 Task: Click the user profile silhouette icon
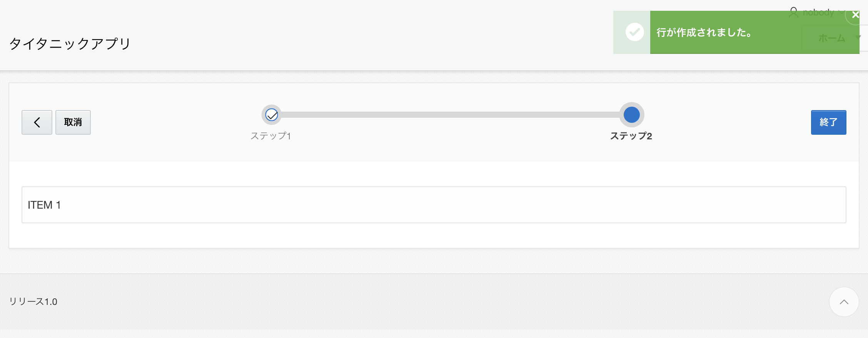793,12
